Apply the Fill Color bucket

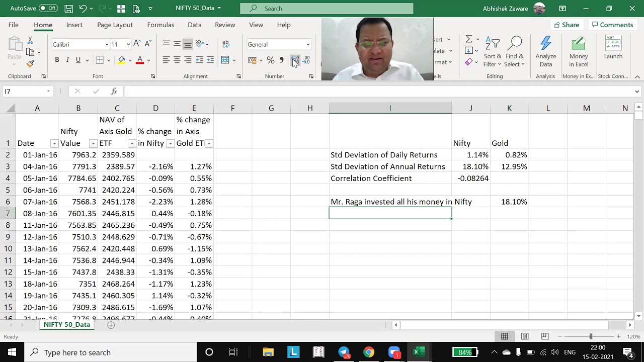pyautogui.click(x=121, y=60)
